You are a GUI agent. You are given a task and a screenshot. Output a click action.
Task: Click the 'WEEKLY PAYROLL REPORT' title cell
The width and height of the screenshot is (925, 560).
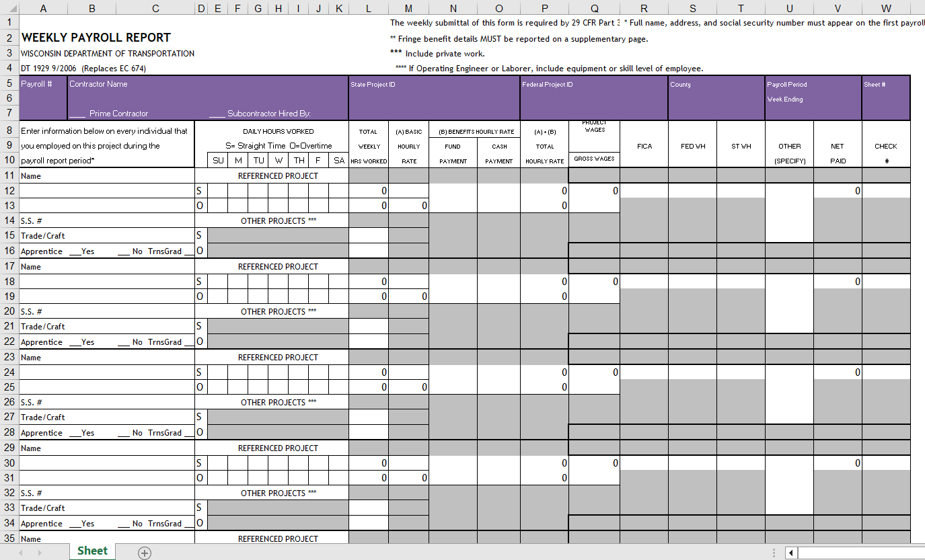click(96, 38)
